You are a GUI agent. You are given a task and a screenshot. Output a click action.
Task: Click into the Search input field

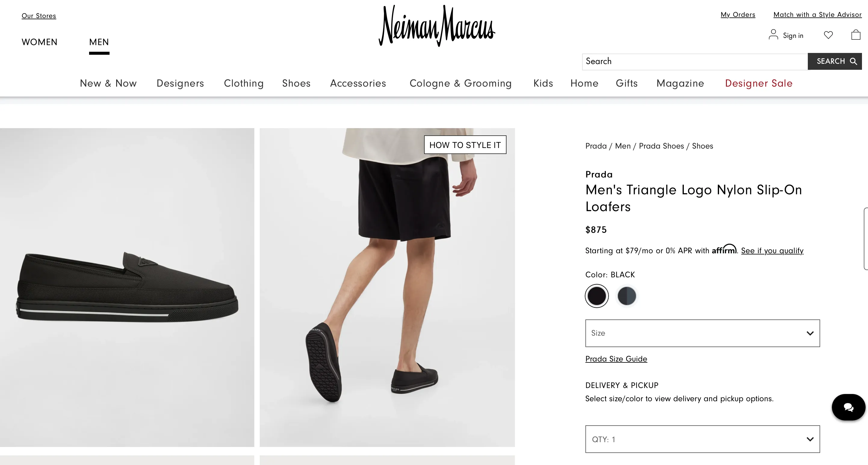tap(695, 61)
